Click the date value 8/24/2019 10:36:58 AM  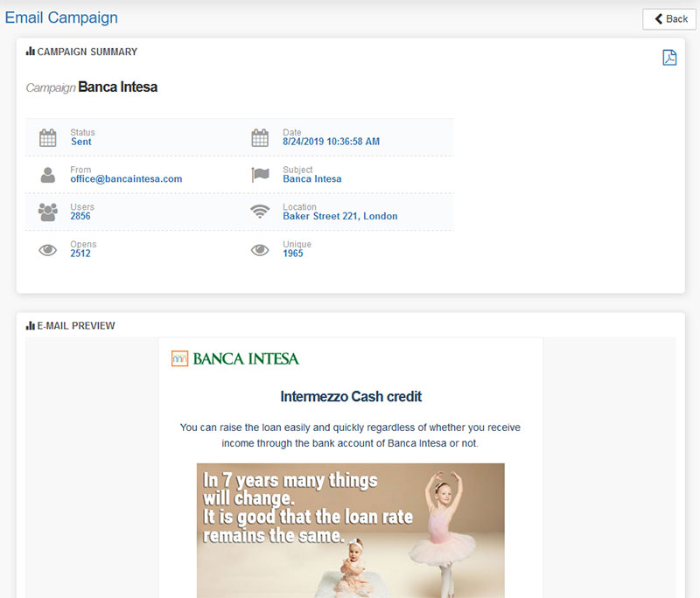pos(332,142)
